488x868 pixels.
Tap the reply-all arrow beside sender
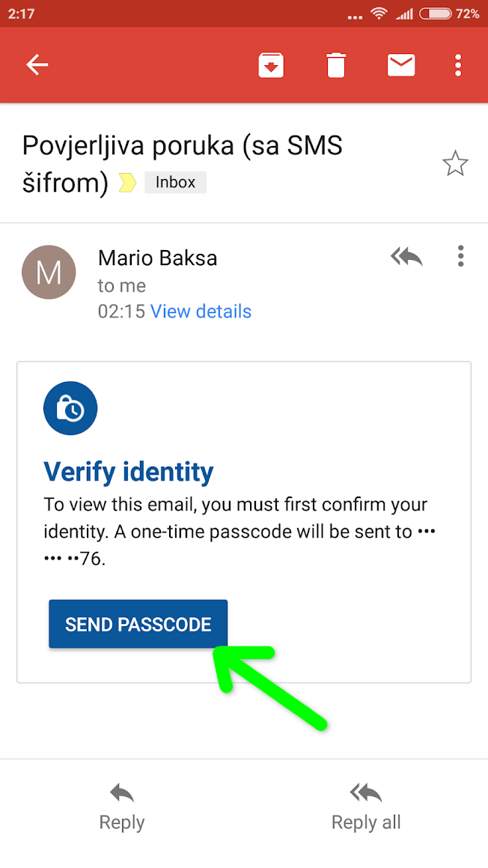point(406,258)
